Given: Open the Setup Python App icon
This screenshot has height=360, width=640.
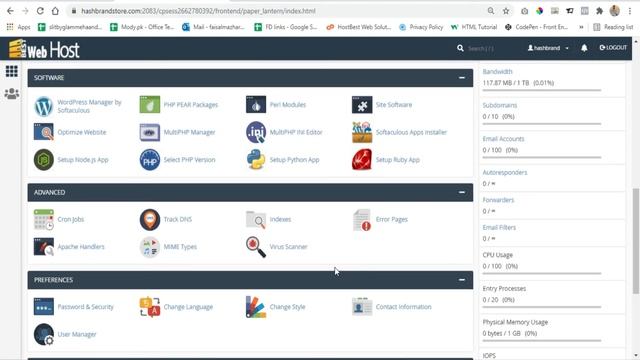Looking at the screenshot, I should [x=256, y=160].
